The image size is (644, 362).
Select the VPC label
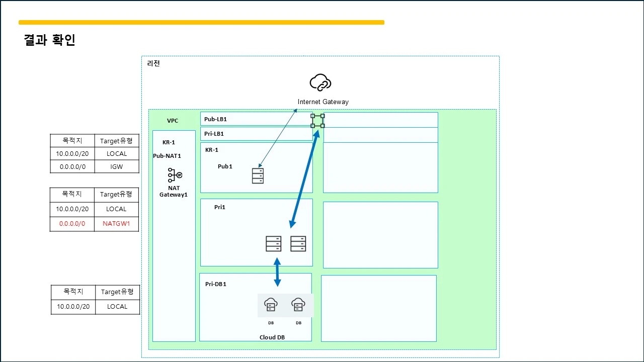(x=173, y=121)
